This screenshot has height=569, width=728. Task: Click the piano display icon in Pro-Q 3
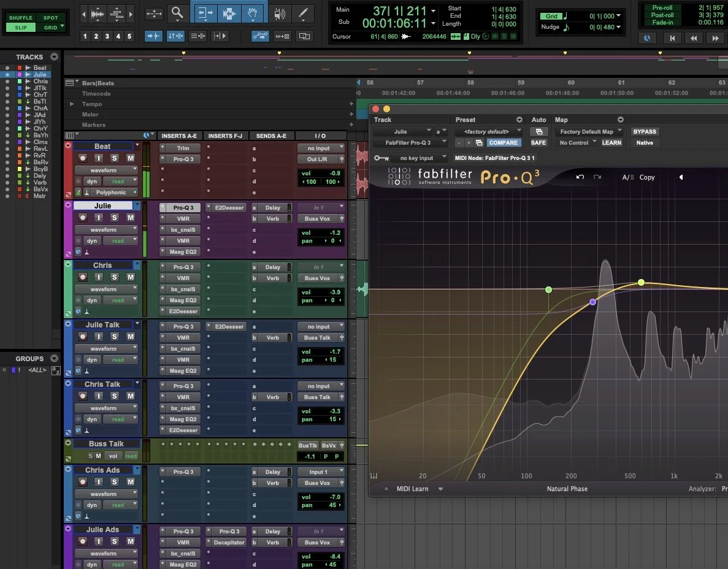click(x=374, y=476)
